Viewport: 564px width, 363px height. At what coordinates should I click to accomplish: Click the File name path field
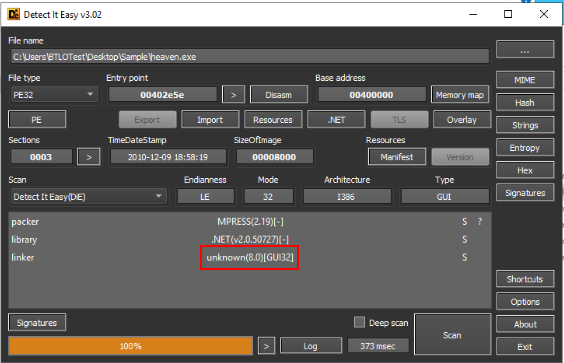click(x=249, y=56)
